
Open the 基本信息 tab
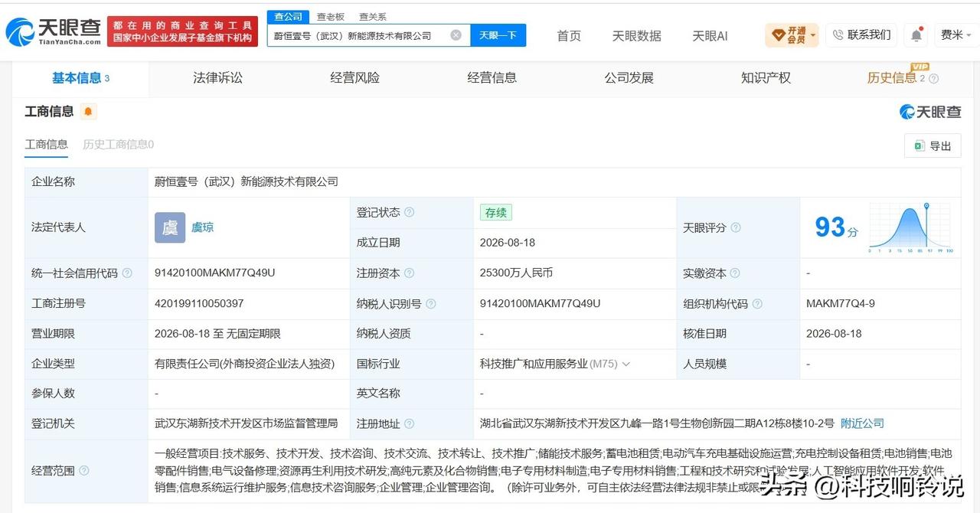click(80, 78)
